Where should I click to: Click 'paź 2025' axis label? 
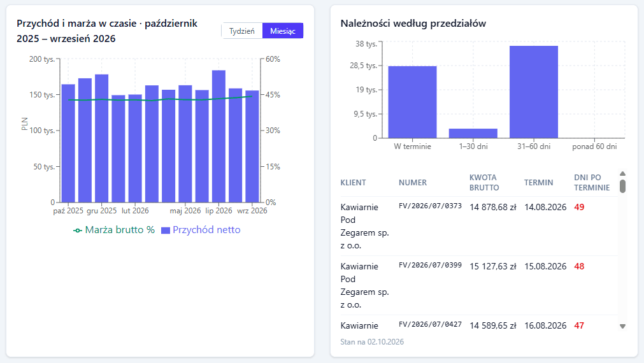click(68, 211)
